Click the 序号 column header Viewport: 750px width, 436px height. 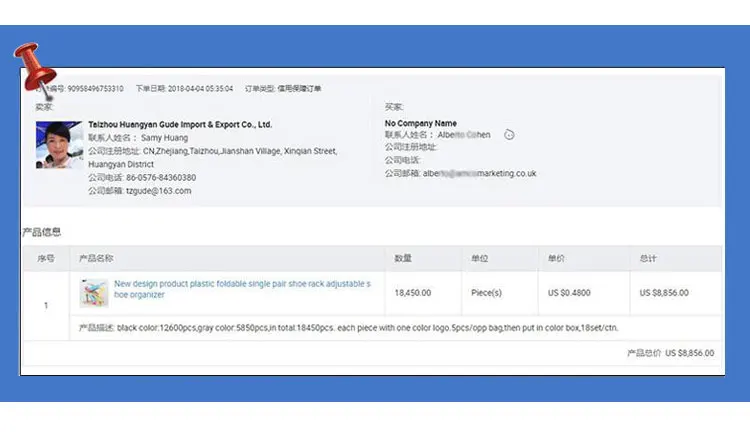tap(46, 259)
